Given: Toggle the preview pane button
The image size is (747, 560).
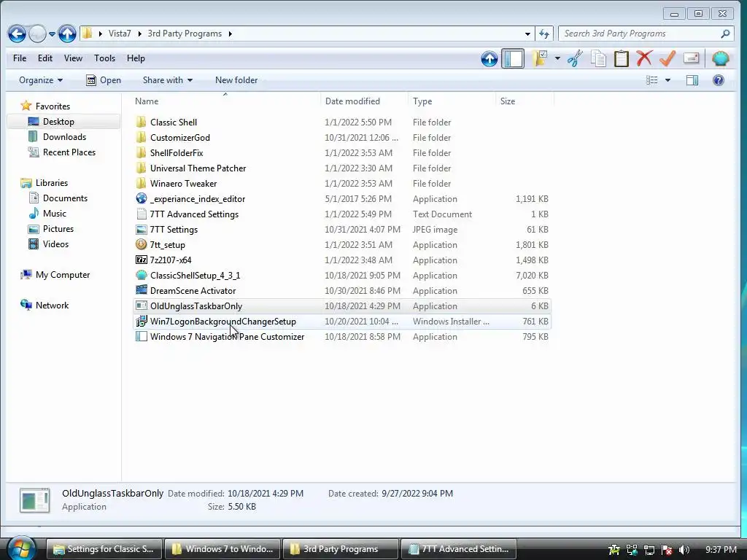Looking at the screenshot, I should tap(692, 80).
